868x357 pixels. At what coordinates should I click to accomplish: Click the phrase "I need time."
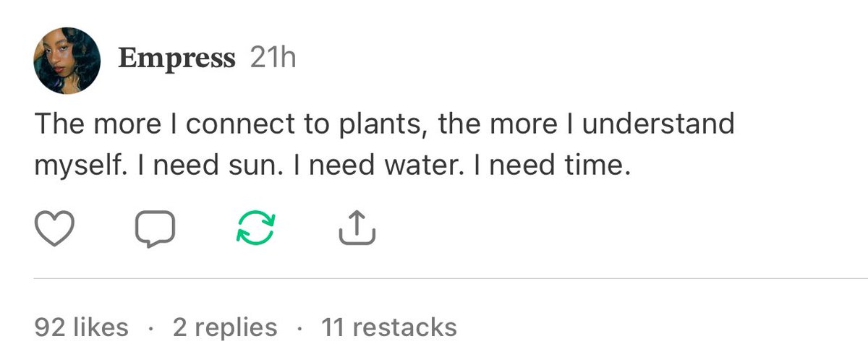point(548,168)
